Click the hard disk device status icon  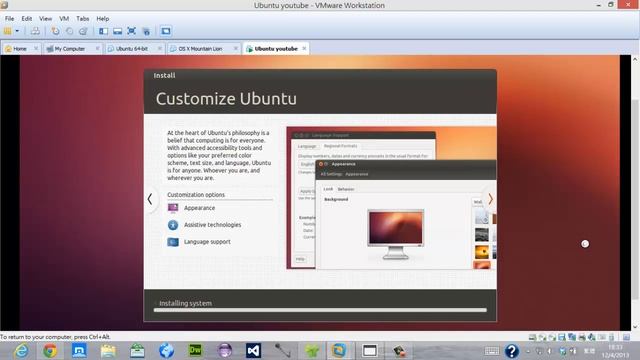[x=532, y=337]
